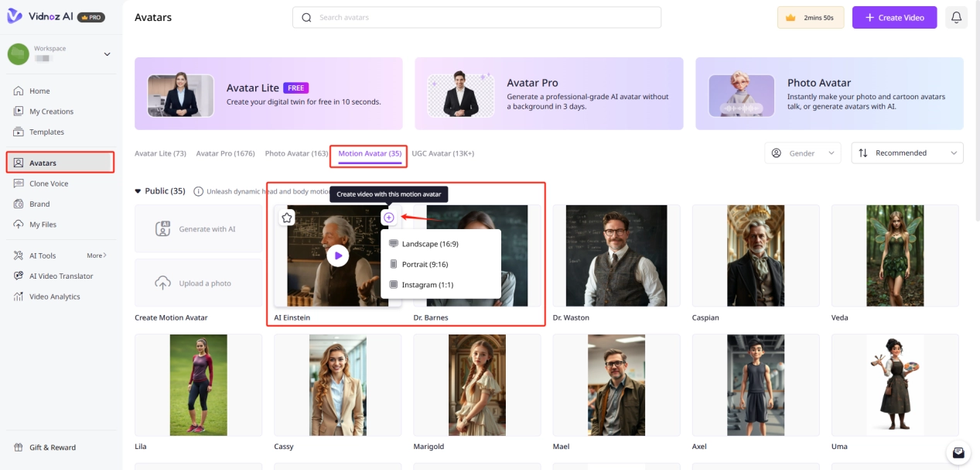Collapse the Public (35) section

click(x=138, y=191)
